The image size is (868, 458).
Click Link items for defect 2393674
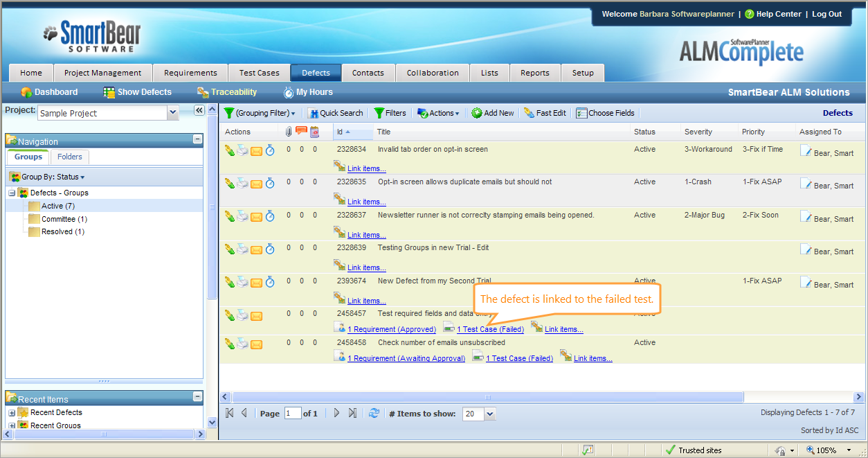[367, 301]
